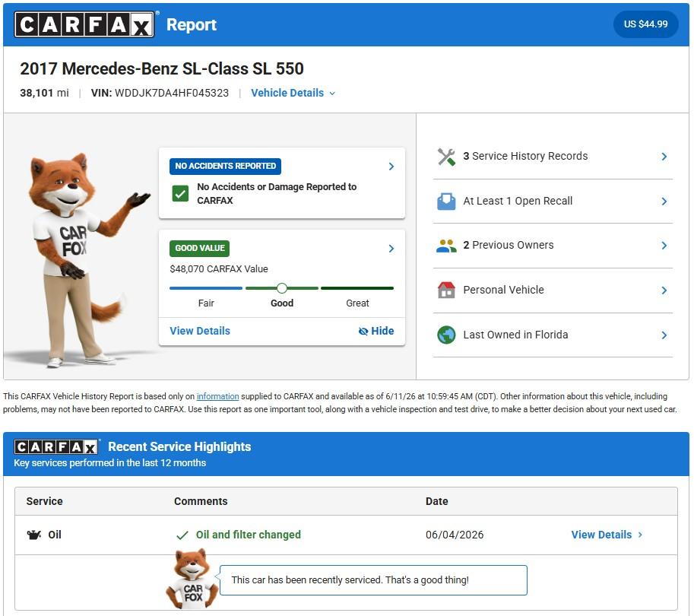This screenshot has width=694, height=616.
Task: Click the Oil and filter changed comment
Action: point(249,535)
